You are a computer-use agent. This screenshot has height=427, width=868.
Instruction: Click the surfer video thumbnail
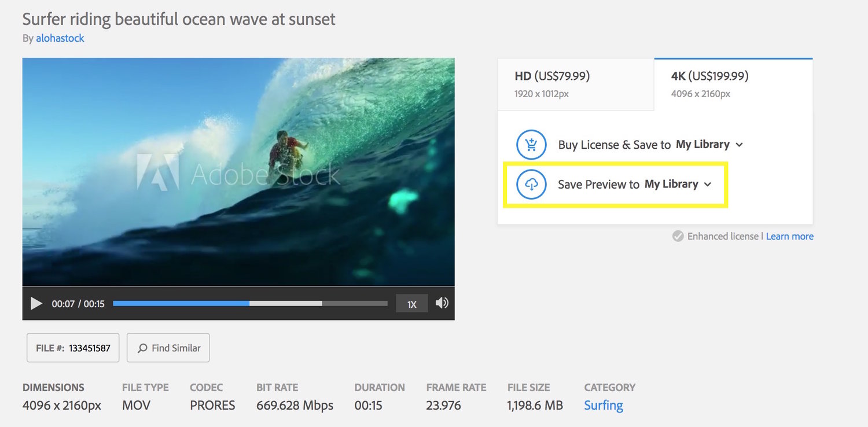pos(238,172)
